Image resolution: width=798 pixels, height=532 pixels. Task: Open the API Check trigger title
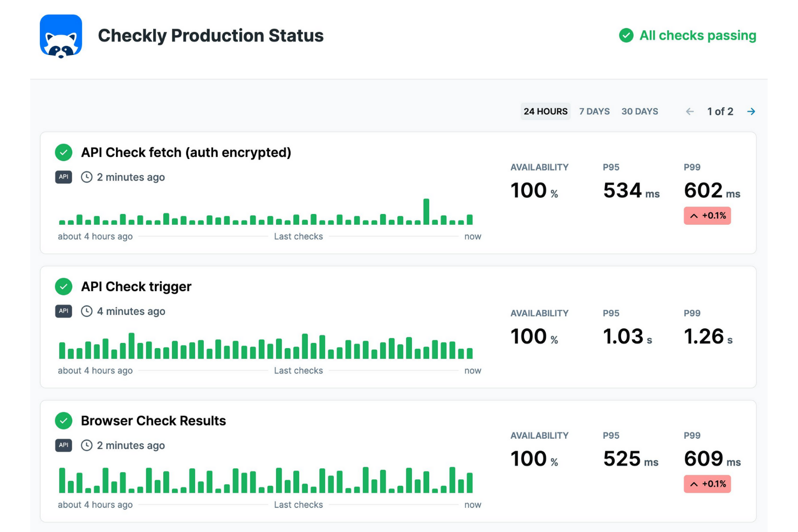pos(136,287)
